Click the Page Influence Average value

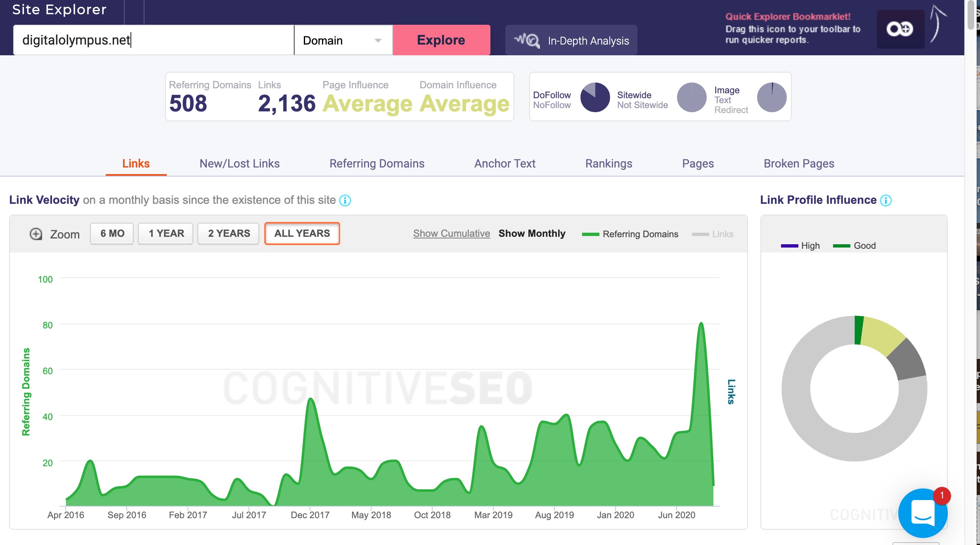coord(367,104)
